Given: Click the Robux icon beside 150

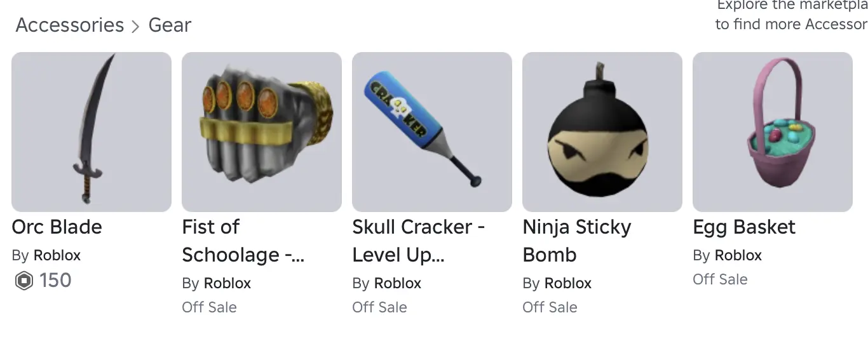Looking at the screenshot, I should [x=24, y=281].
